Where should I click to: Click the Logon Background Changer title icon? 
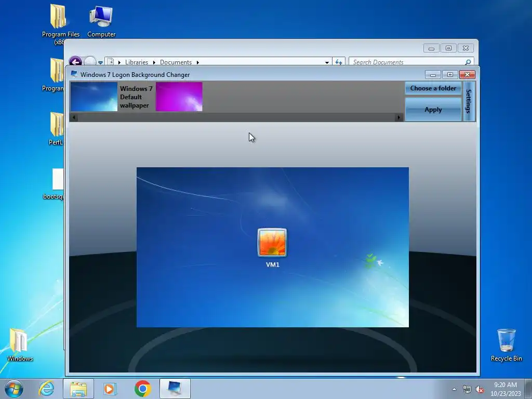point(74,74)
